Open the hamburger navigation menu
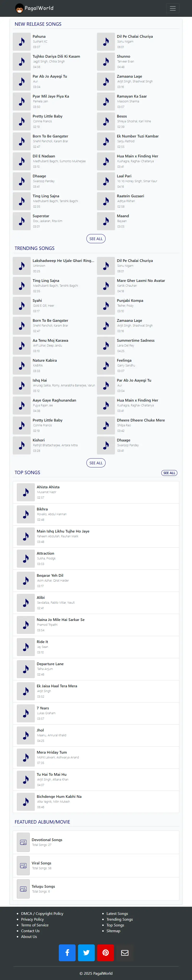The height and width of the screenshot is (980, 192). (173, 8)
